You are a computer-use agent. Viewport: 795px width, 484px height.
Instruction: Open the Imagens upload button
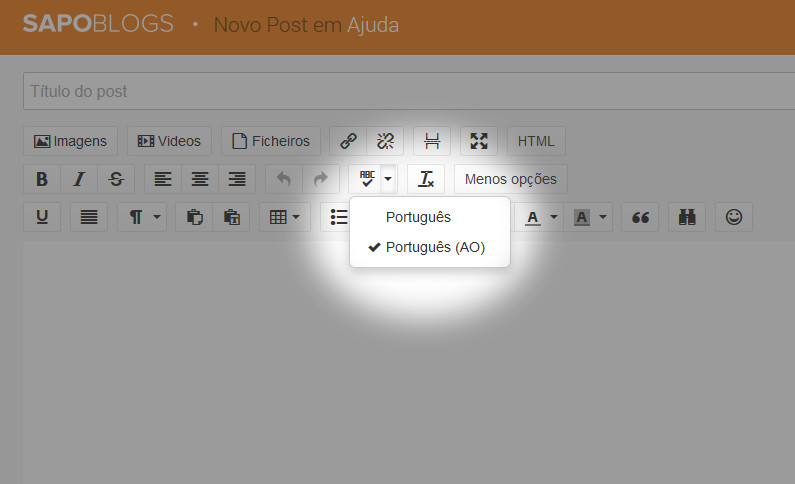[x=70, y=141]
